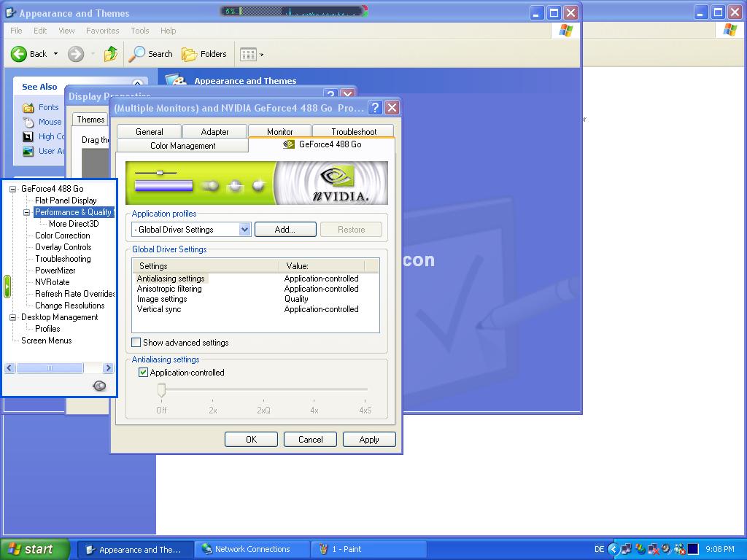
Task: Open the File menu
Action: click(x=16, y=31)
